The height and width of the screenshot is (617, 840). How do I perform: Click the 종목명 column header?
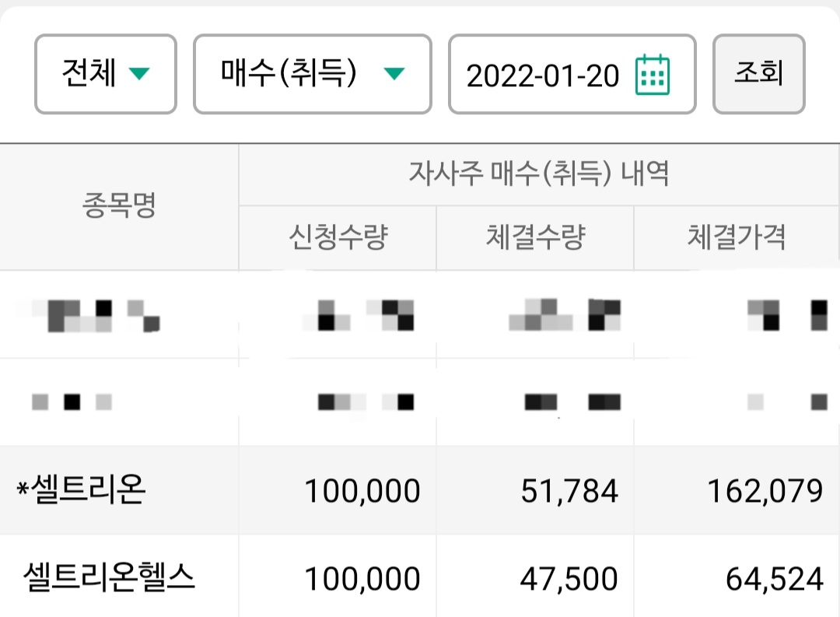(119, 206)
